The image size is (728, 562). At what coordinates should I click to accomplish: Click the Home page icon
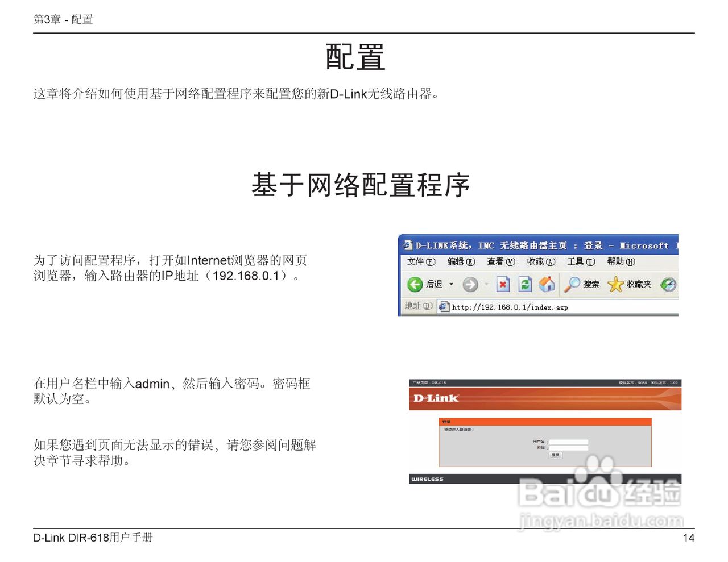click(x=546, y=284)
